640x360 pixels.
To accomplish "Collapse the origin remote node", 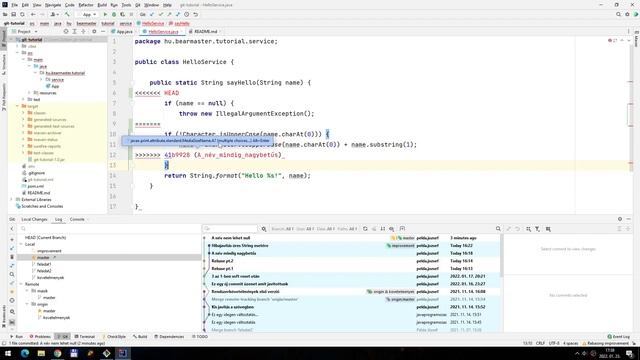I will pyautogui.click(x=27, y=304).
